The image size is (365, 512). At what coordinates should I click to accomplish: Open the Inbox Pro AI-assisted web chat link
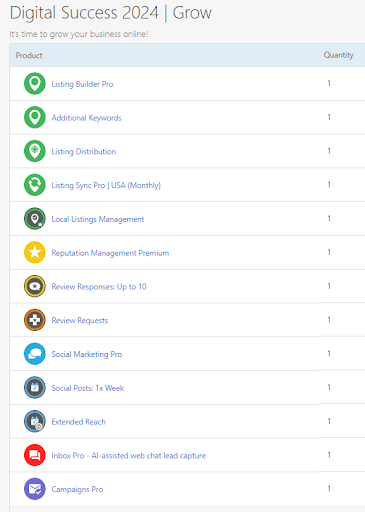coord(129,455)
